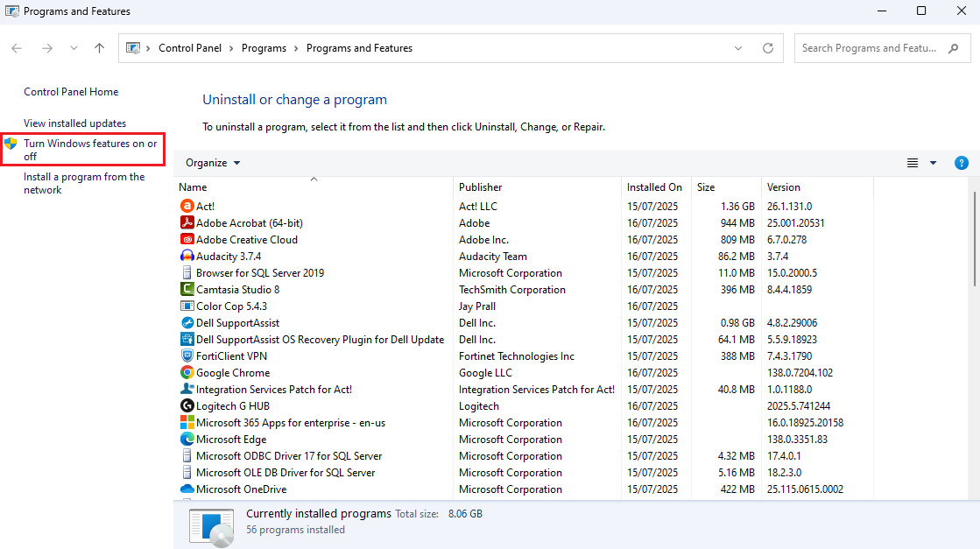This screenshot has height=549, width=980.
Task: Open Install a program from the network
Action: [84, 183]
